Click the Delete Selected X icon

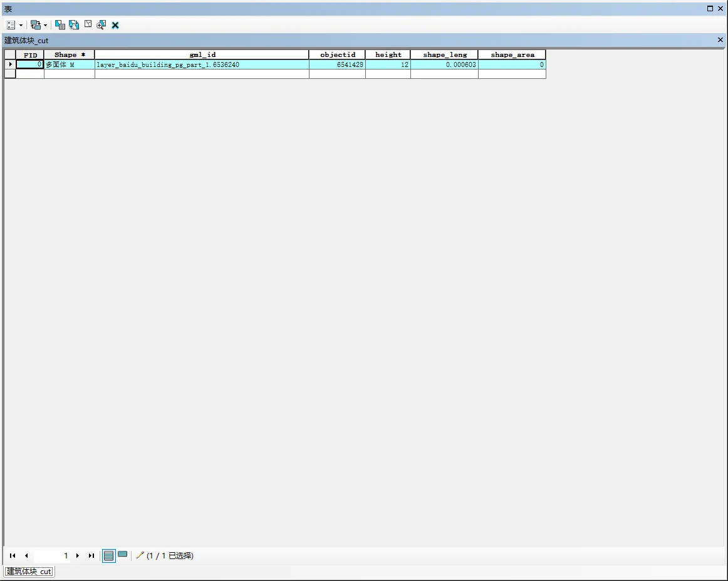click(x=115, y=25)
